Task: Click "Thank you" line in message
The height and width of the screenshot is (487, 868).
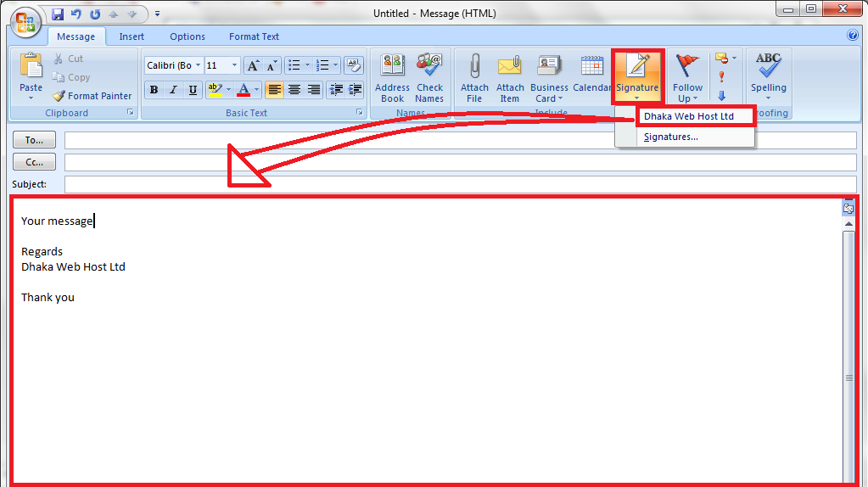Action: (48, 297)
